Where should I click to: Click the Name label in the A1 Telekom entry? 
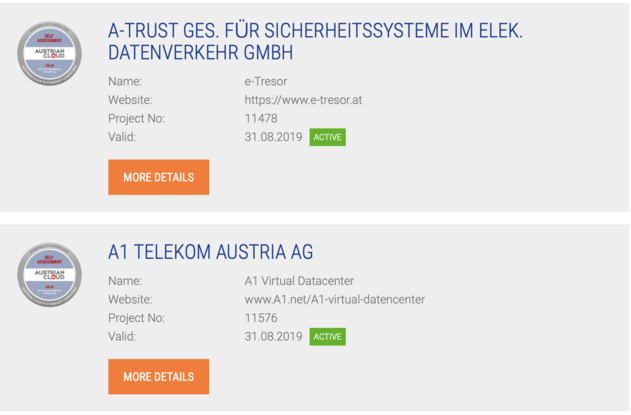[x=125, y=281]
